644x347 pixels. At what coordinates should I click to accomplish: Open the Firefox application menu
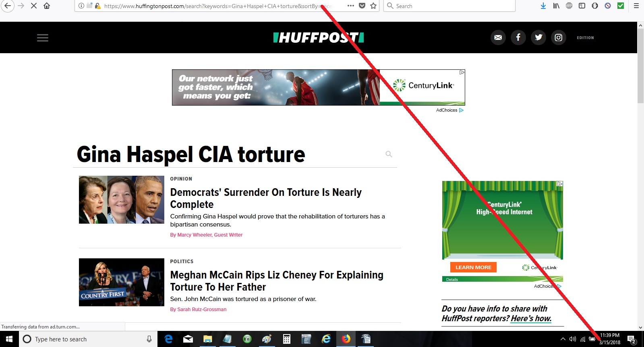pyautogui.click(x=636, y=6)
